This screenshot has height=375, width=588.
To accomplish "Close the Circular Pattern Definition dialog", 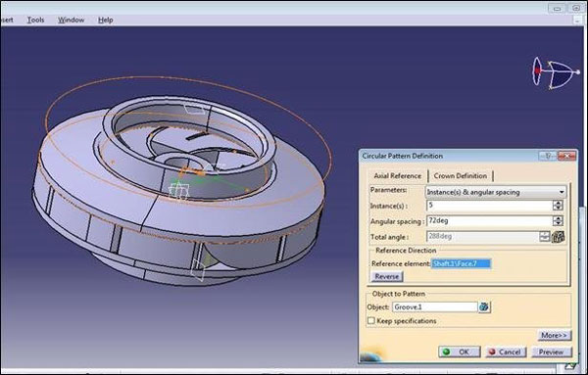I will pos(566,156).
